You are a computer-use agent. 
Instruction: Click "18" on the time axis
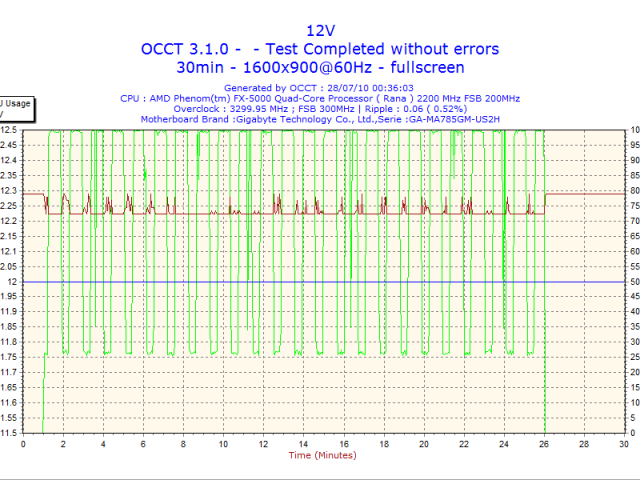coord(384,444)
